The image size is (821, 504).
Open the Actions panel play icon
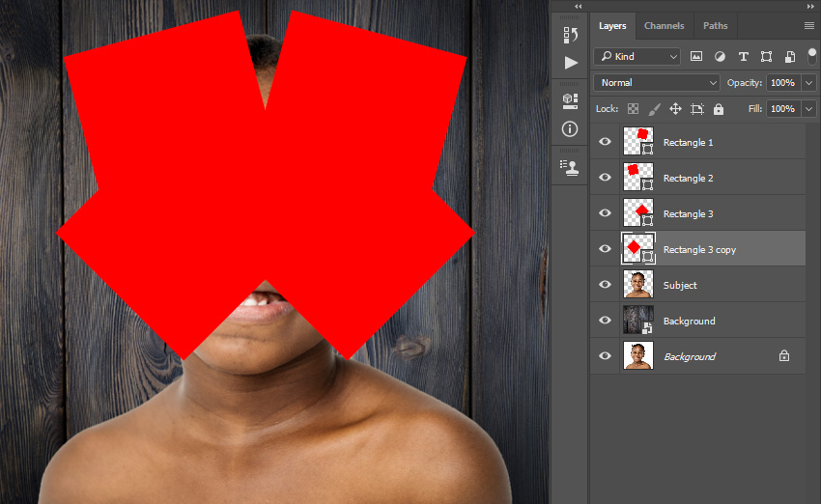click(x=571, y=63)
